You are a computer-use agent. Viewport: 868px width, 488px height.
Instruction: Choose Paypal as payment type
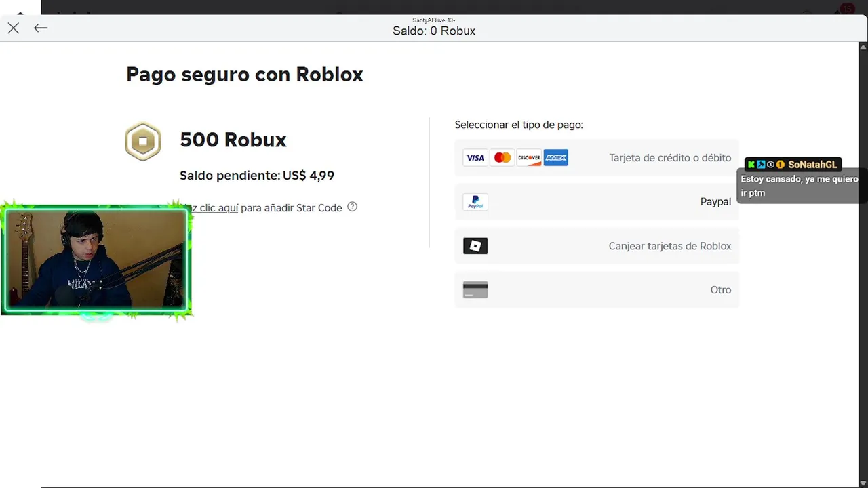[597, 202]
